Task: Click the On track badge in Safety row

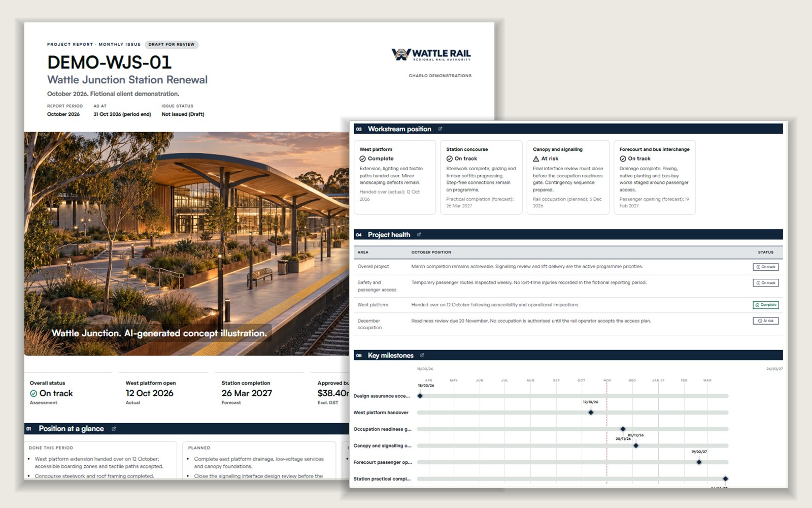Action: [766, 283]
